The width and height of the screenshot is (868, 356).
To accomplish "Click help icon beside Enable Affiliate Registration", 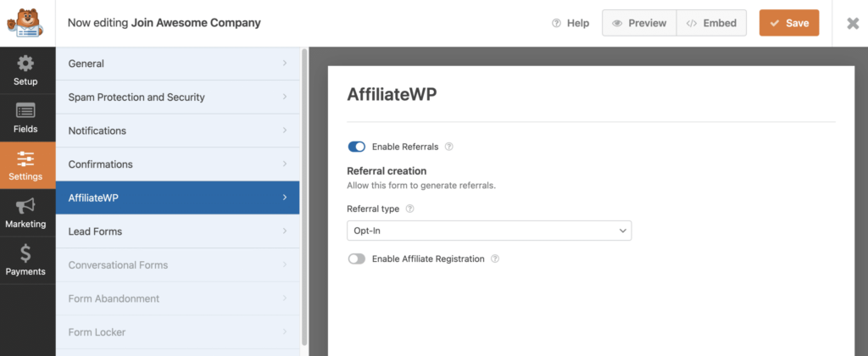I will (495, 259).
